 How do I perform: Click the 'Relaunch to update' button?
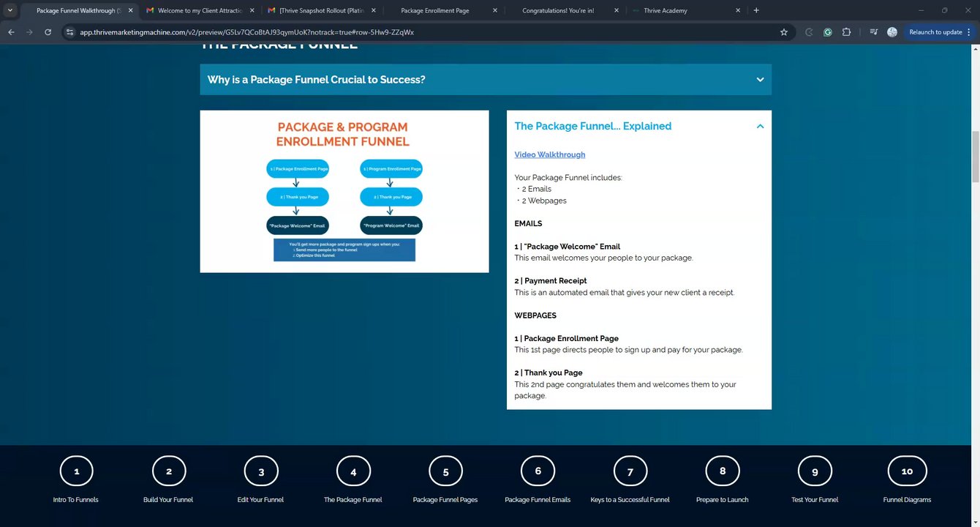(x=935, y=32)
